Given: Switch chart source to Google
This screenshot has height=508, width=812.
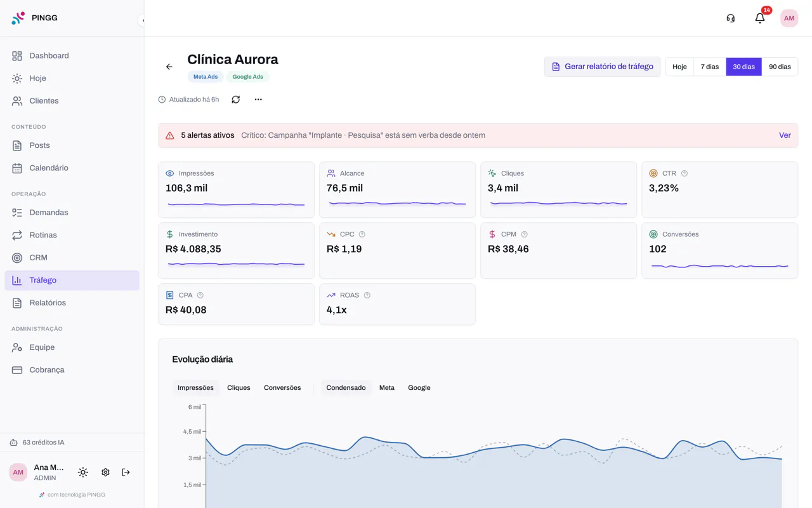Looking at the screenshot, I should [419, 387].
